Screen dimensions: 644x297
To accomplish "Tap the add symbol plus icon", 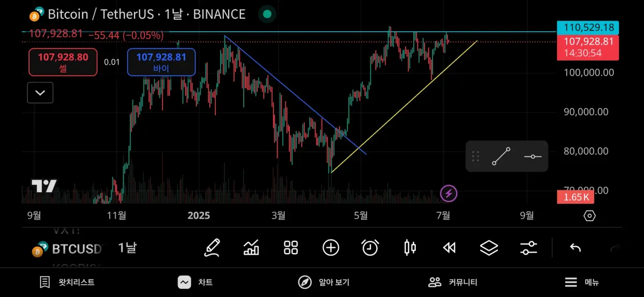I will 331,248.
